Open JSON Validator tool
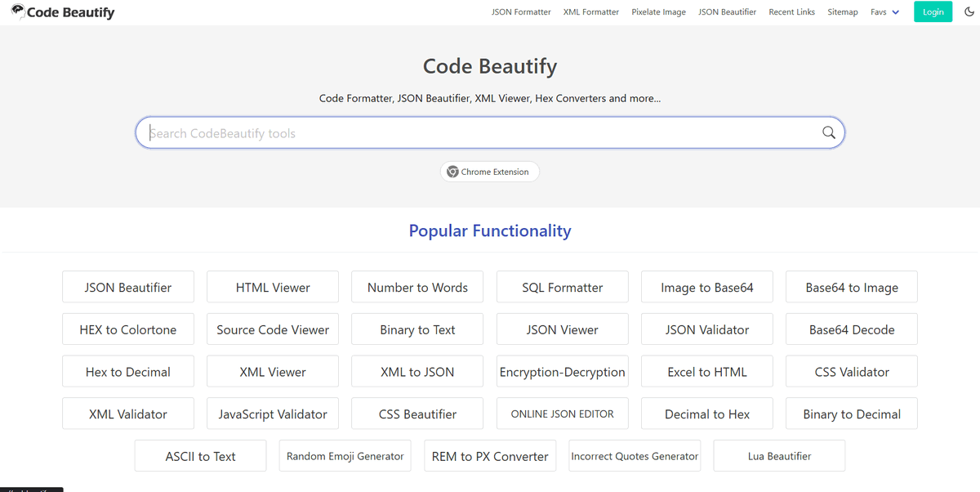The height and width of the screenshot is (492, 980). pyautogui.click(x=707, y=329)
